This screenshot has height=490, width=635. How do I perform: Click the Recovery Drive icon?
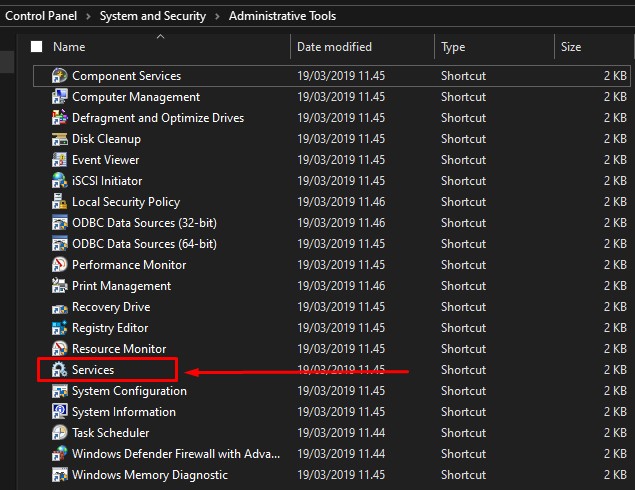pos(60,307)
